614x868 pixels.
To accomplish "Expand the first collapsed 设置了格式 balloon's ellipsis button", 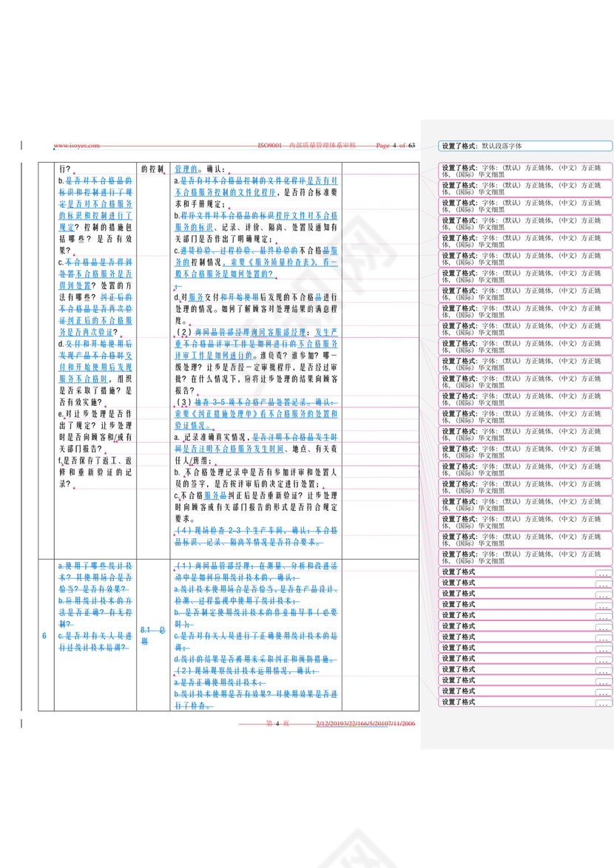I will tap(604, 573).
